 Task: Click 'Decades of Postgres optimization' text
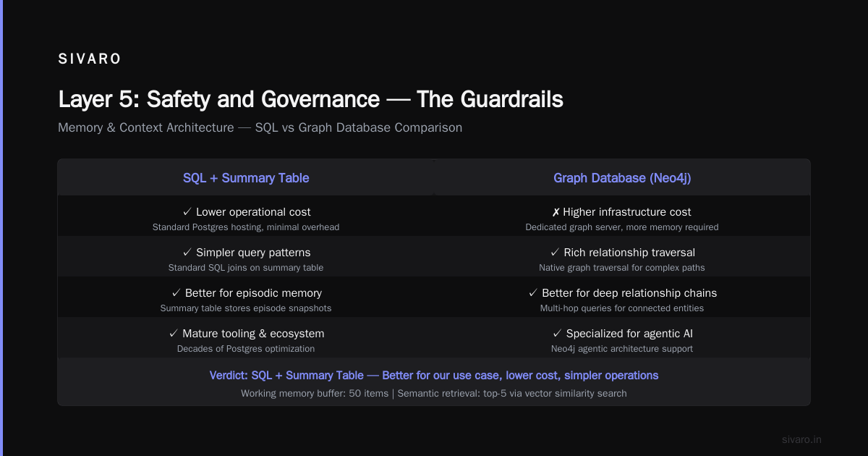pyautogui.click(x=246, y=349)
